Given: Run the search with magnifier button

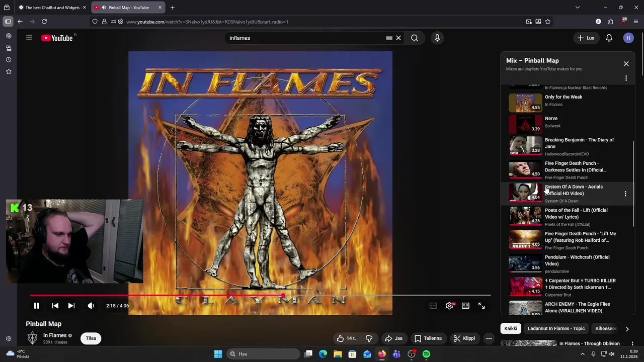Looking at the screenshot, I should (x=415, y=38).
